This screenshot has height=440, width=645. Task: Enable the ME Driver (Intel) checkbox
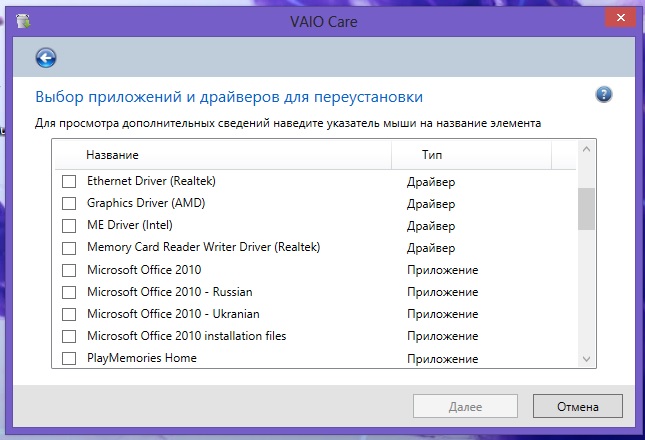click(x=69, y=225)
